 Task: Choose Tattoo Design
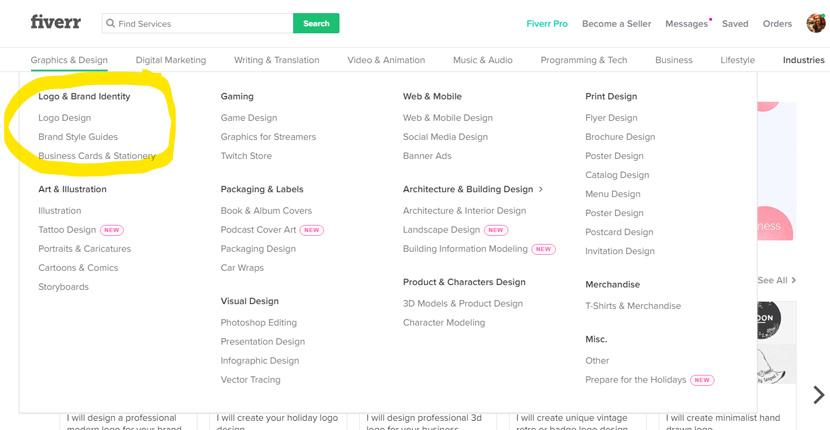67,230
